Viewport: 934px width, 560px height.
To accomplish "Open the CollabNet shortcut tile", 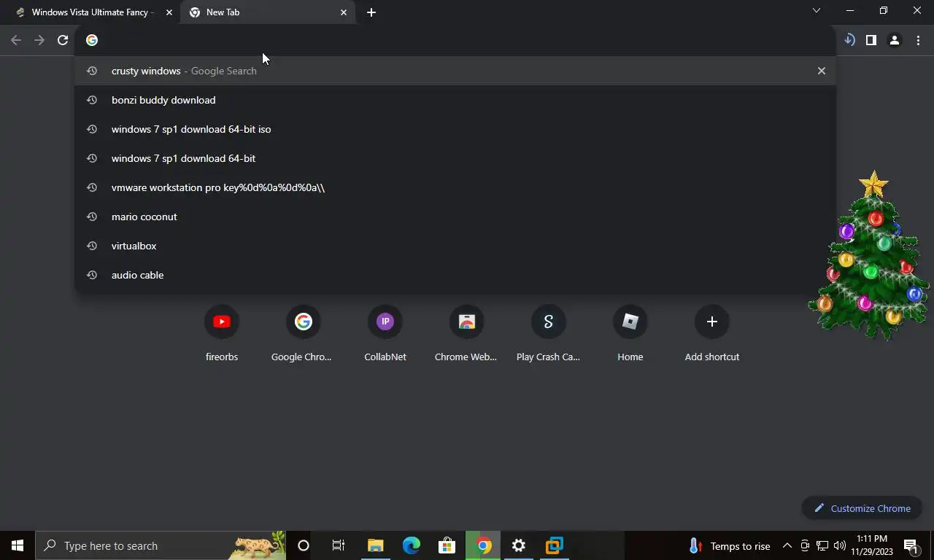I will point(385,334).
